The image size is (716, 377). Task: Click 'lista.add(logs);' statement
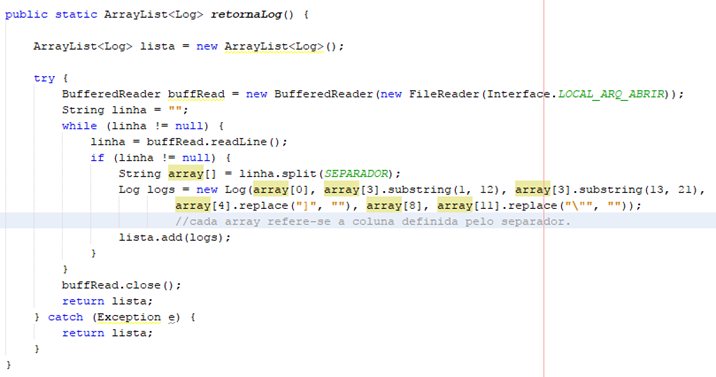175,237
